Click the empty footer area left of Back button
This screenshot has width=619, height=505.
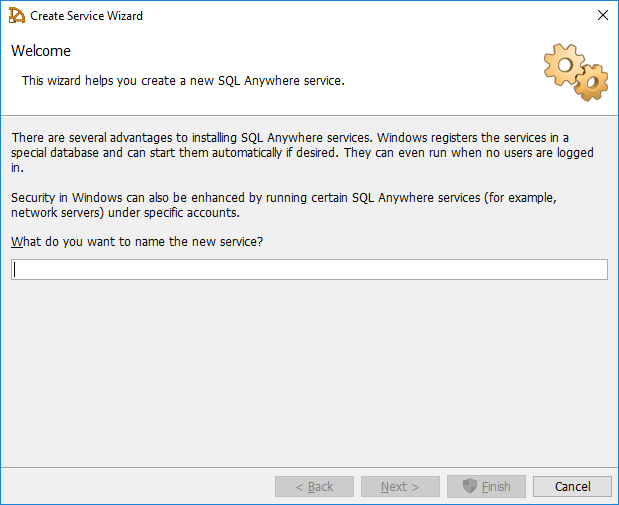pos(140,487)
